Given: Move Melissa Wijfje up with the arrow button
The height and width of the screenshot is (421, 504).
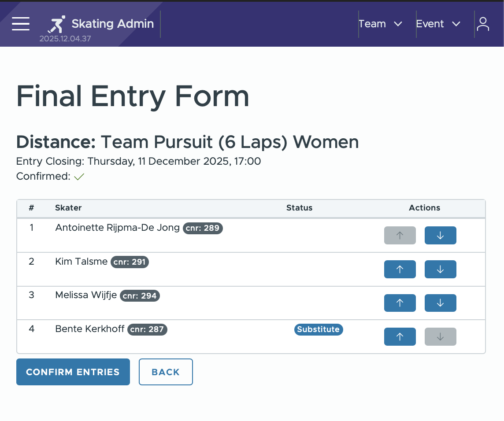Looking at the screenshot, I should (400, 303).
